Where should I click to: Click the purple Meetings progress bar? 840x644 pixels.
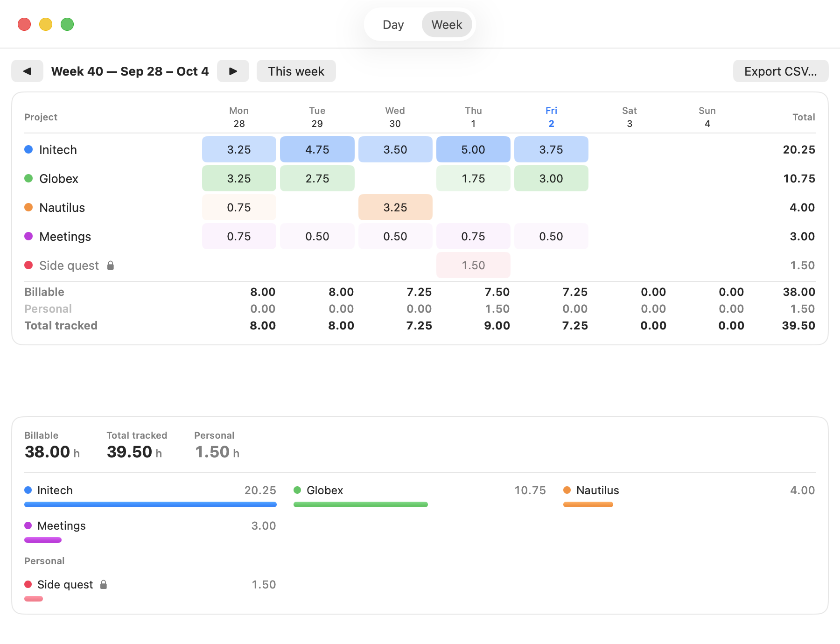click(x=43, y=540)
